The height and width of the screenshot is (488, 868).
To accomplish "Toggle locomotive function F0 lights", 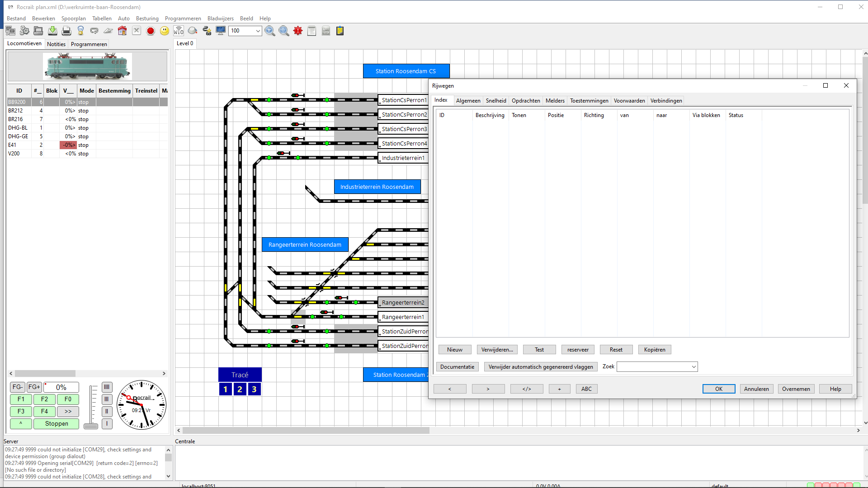I will 68,399.
